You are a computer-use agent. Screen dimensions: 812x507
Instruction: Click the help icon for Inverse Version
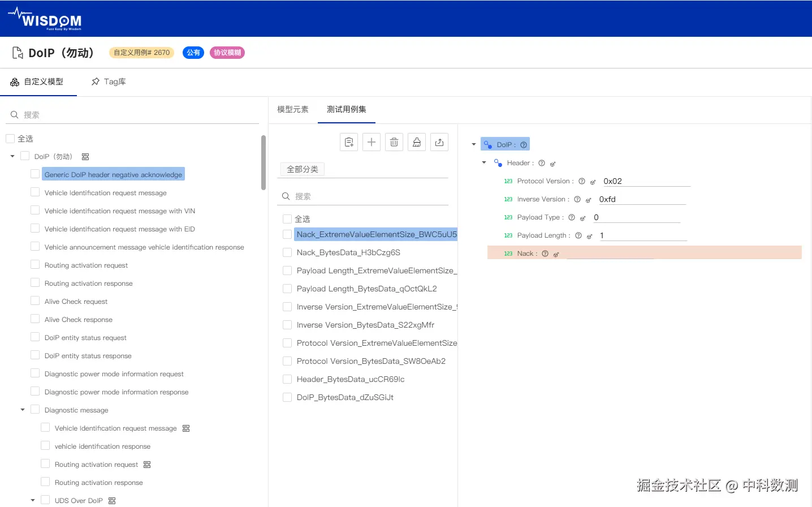point(577,199)
